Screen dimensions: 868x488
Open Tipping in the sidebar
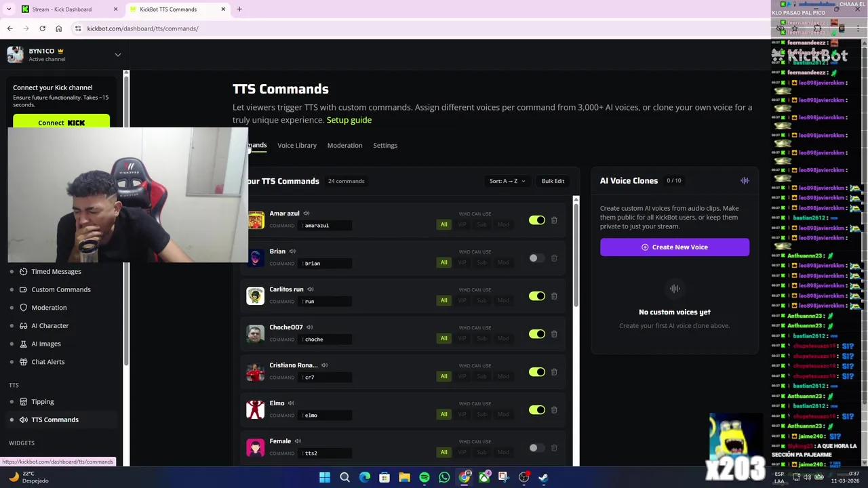click(42, 402)
